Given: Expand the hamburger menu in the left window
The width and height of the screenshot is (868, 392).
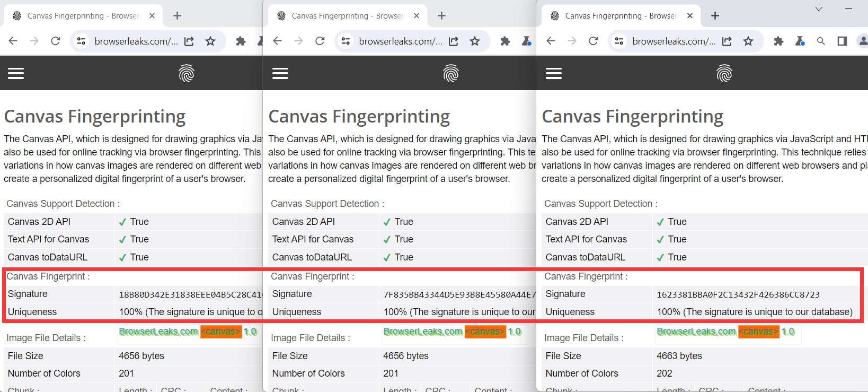Looking at the screenshot, I should tap(16, 73).
